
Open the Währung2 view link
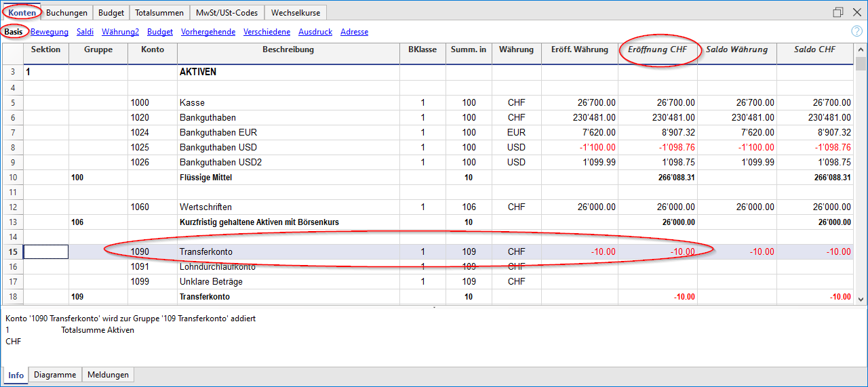pos(121,32)
